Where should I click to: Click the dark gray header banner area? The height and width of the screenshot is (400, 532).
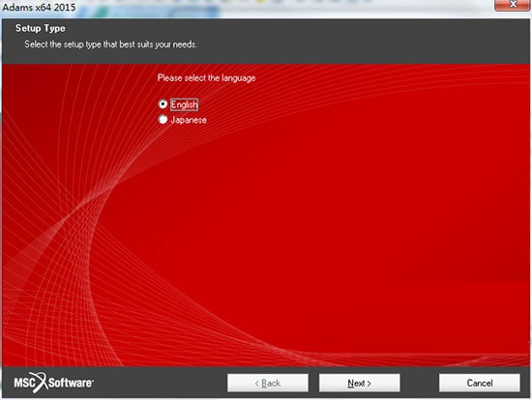pyautogui.click(x=340, y=41)
